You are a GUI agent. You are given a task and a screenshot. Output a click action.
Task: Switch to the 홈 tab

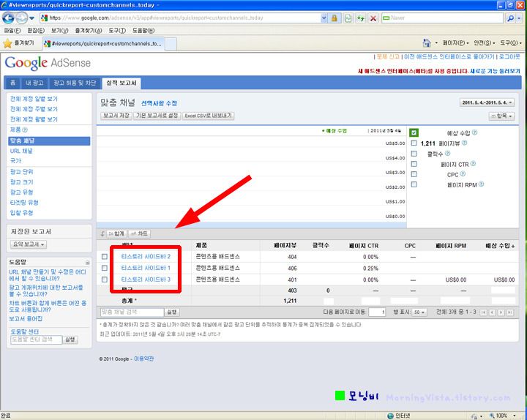(12, 83)
